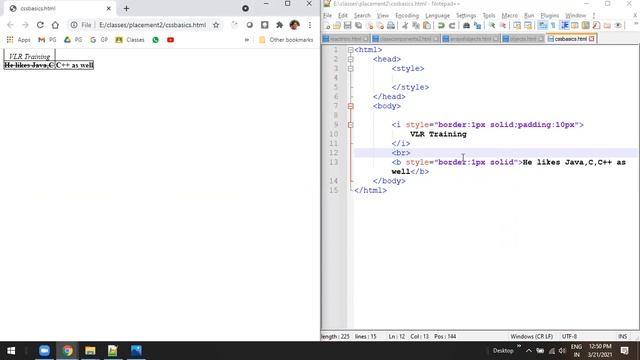Click Windows (CR LF) in status bar

(x=531, y=336)
